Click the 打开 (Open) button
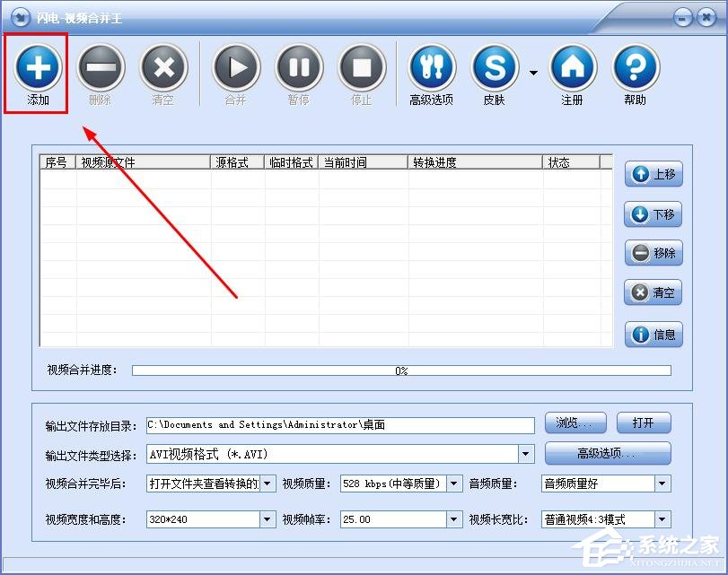Image resolution: width=728 pixels, height=575 pixels. point(644,423)
